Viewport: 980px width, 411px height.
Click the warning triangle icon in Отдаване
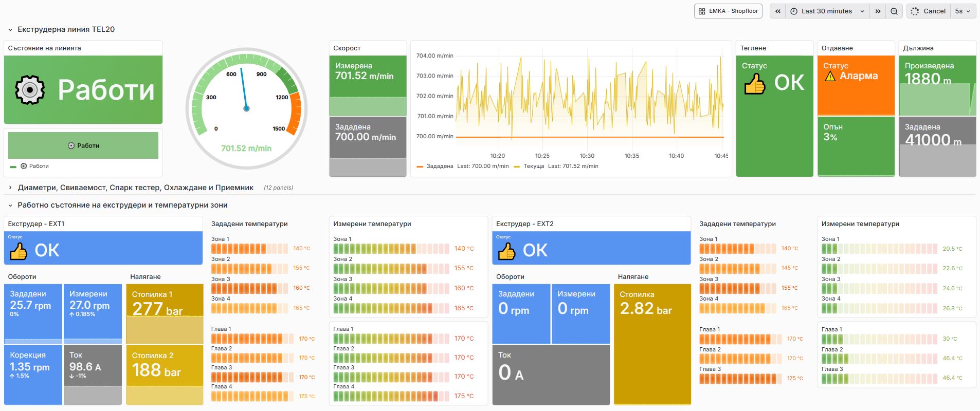(830, 77)
